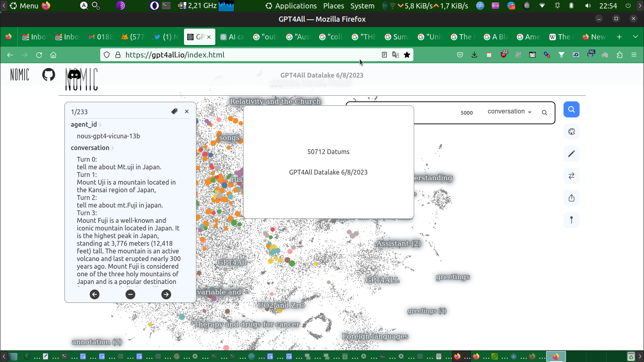
Task: Go back to previous page
Action: pos(10,55)
